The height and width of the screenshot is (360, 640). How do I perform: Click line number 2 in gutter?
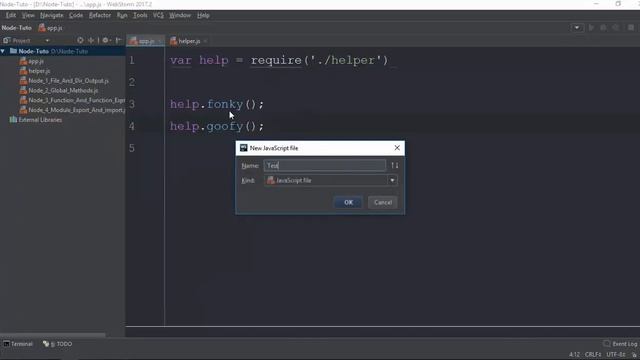tap(131, 82)
